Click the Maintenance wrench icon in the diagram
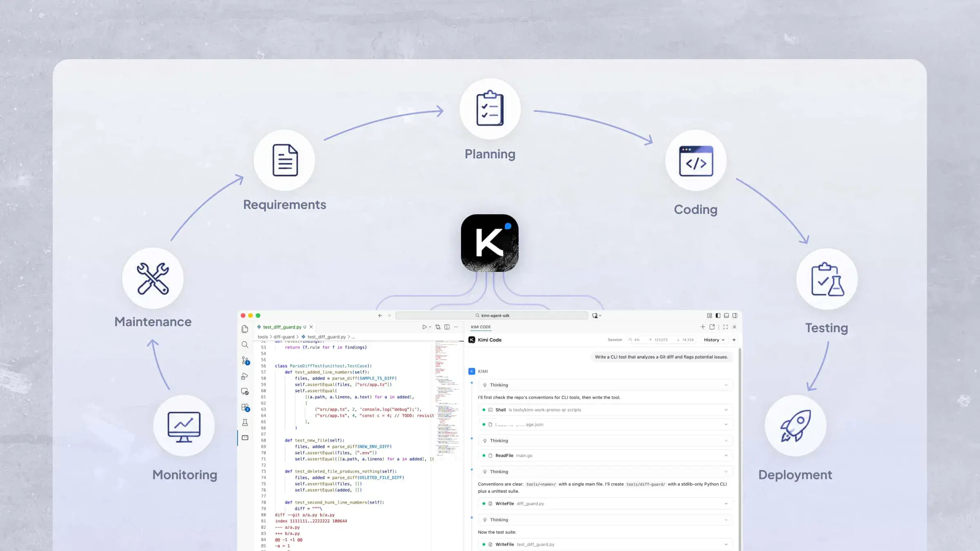 (x=153, y=278)
